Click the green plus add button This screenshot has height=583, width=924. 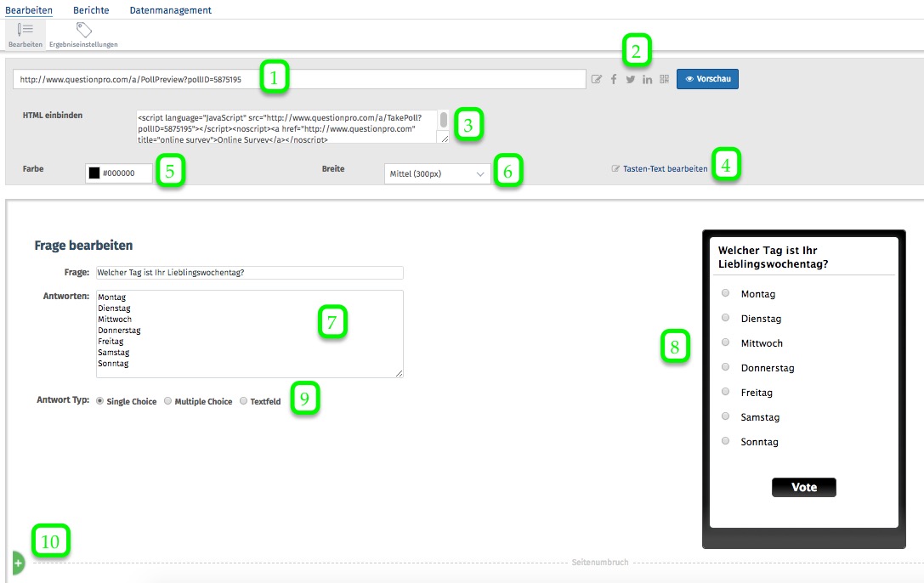pyautogui.click(x=18, y=563)
